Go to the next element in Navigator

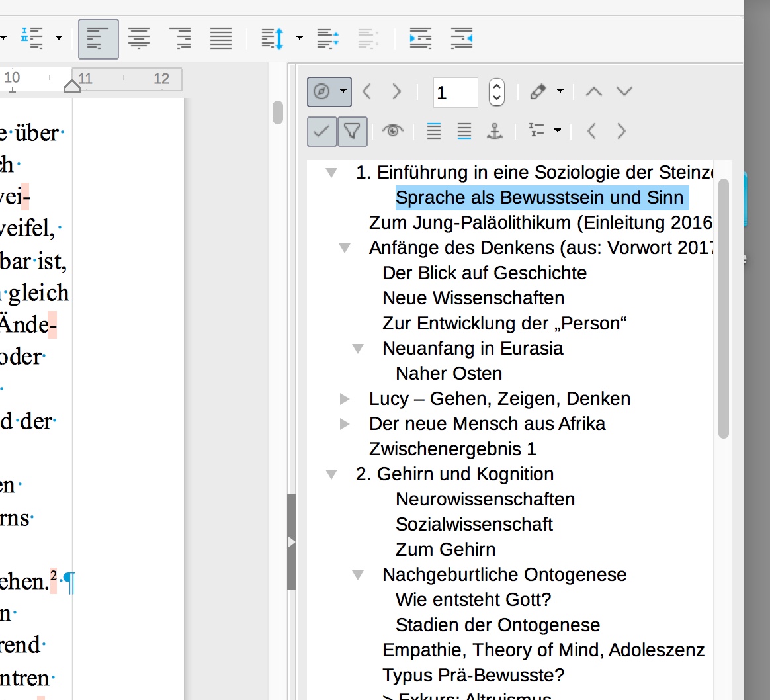pos(397,91)
